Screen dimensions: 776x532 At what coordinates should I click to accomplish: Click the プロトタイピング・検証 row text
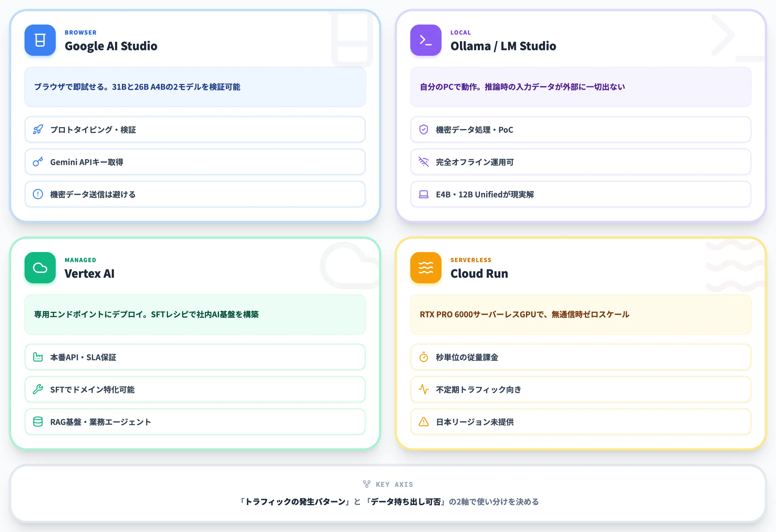pos(93,130)
